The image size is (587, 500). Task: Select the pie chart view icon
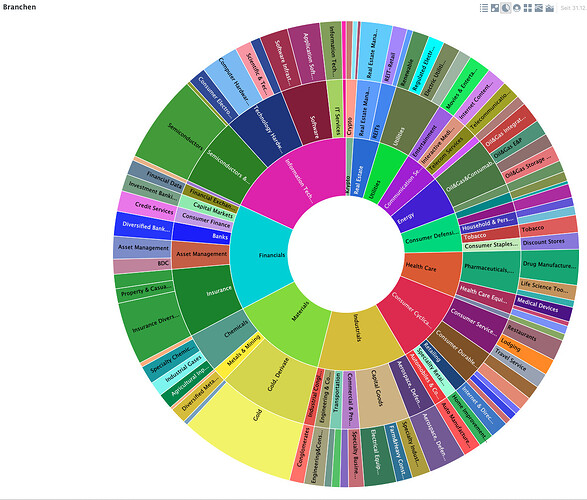point(506,8)
